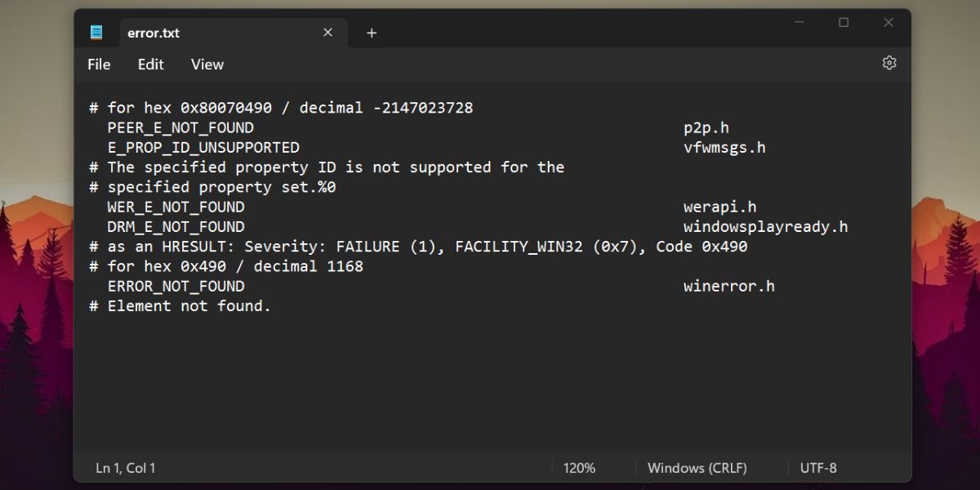980x490 pixels.
Task: Click the Windows (CRLF) line ending indicator
Action: click(697, 468)
